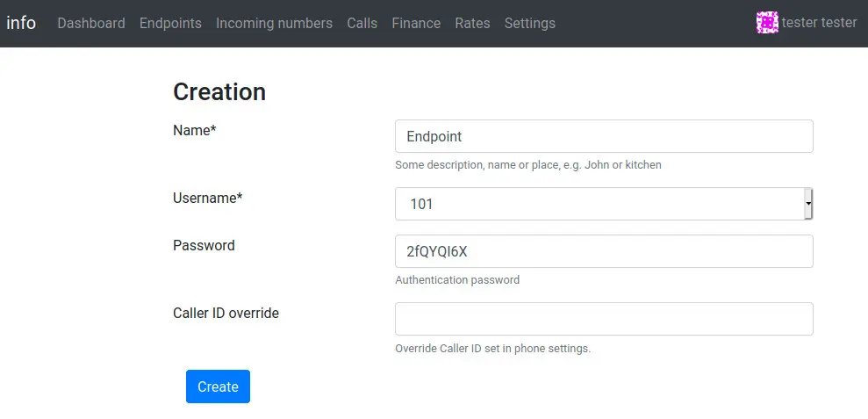Click the tester tester username text

pyautogui.click(x=819, y=23)
